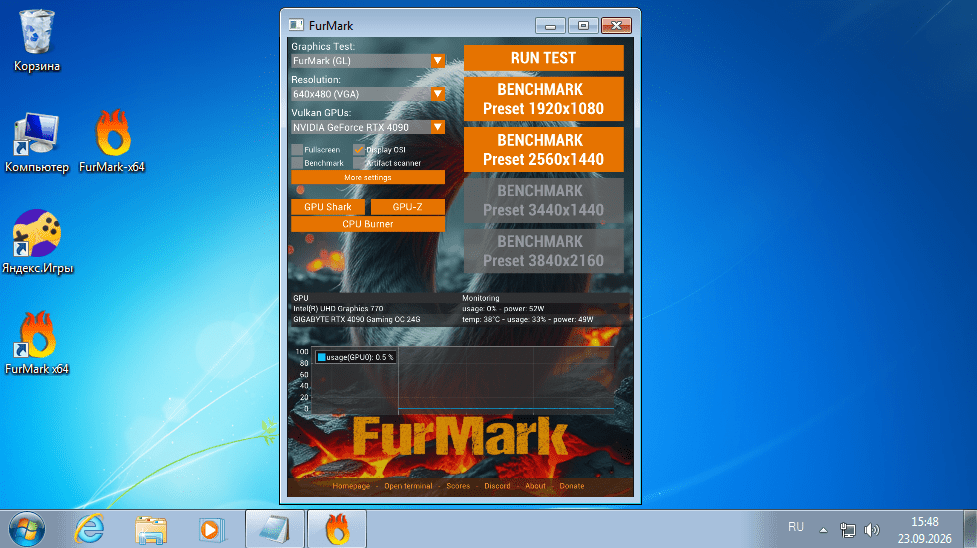
Task: Click the usage(GPU0) graph legend
Action: tap(355, 357)
